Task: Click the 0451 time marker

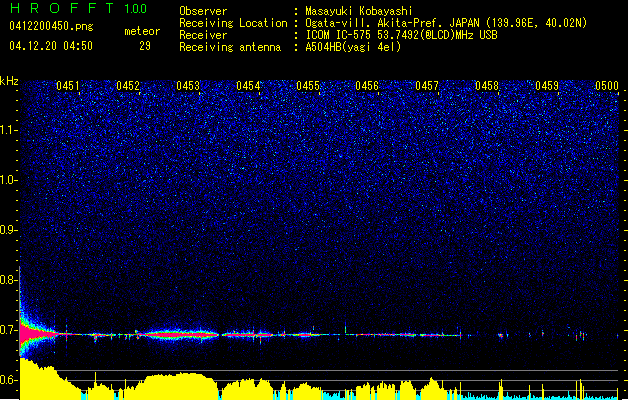Action: (68, 86)
